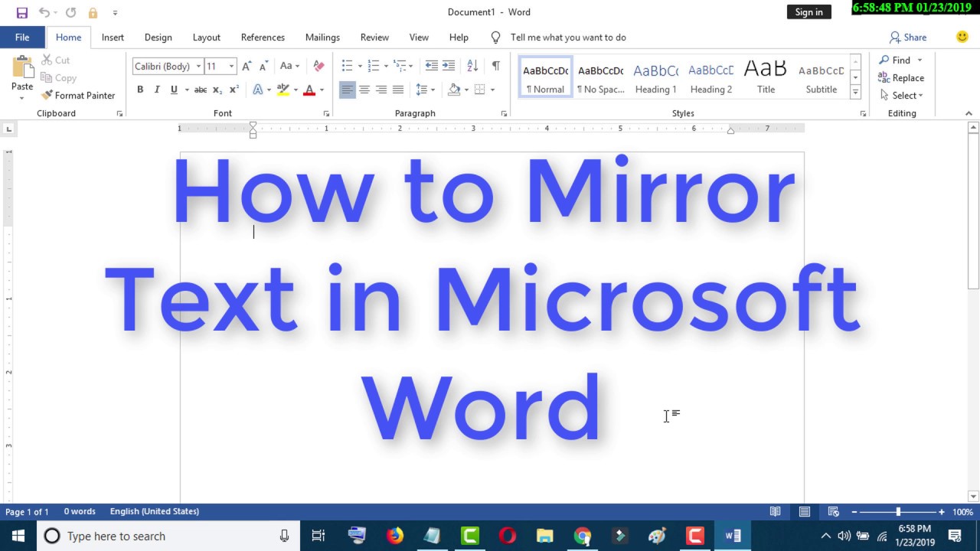Image resolution: width=980 pixels, height=551 pixels.
Task: Open Paste options dropdown arrow
Action: point(21,97)
